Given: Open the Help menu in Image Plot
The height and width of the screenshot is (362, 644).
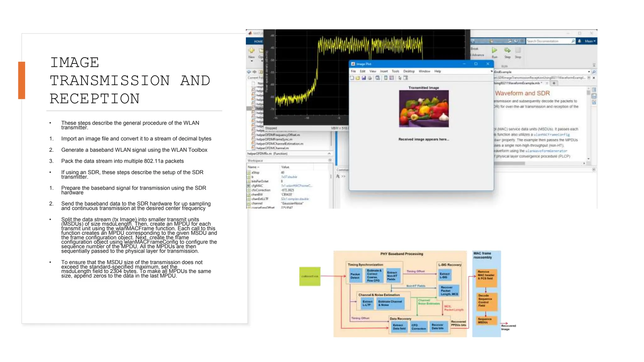Looking at the screenshot, I should [438, 71].
